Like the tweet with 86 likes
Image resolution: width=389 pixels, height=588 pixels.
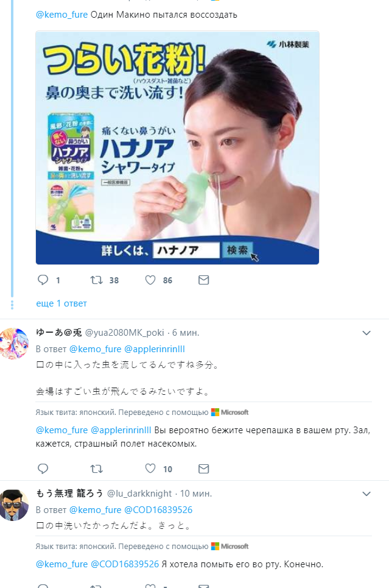point(150,280)
